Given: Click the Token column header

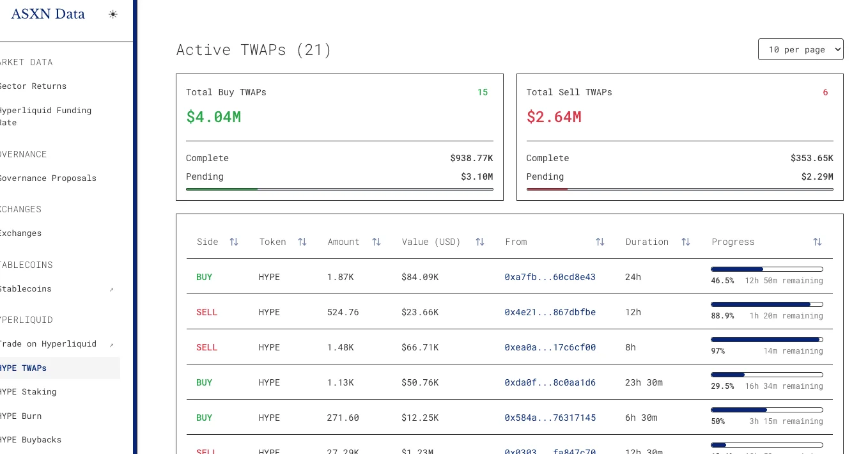Looking at the screenshot, I should [272, 242].
